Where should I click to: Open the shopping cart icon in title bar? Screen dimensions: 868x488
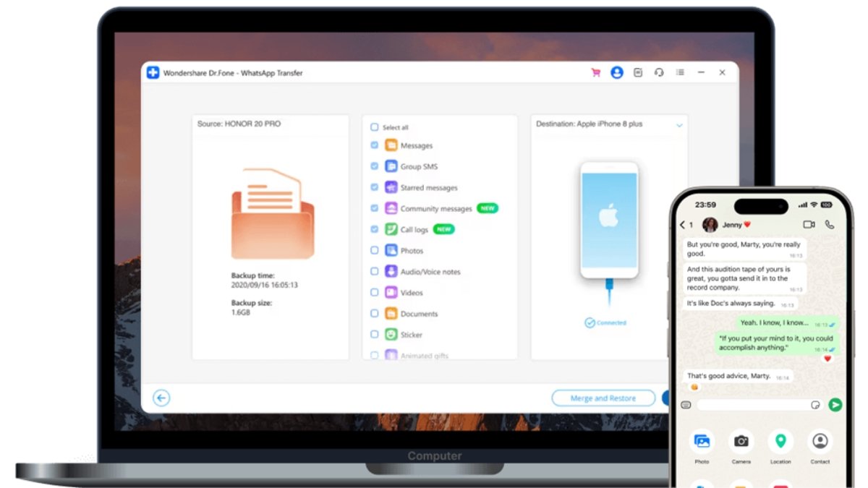[596, 73]
